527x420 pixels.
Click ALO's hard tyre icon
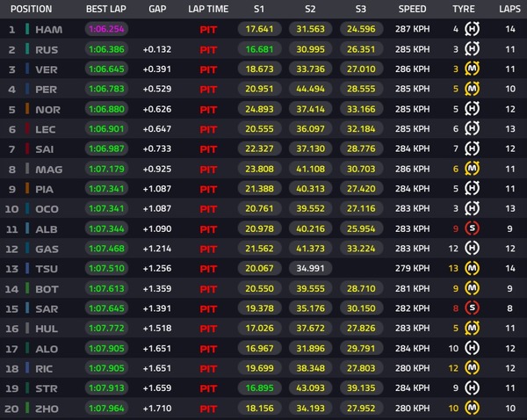click(472, 348)
